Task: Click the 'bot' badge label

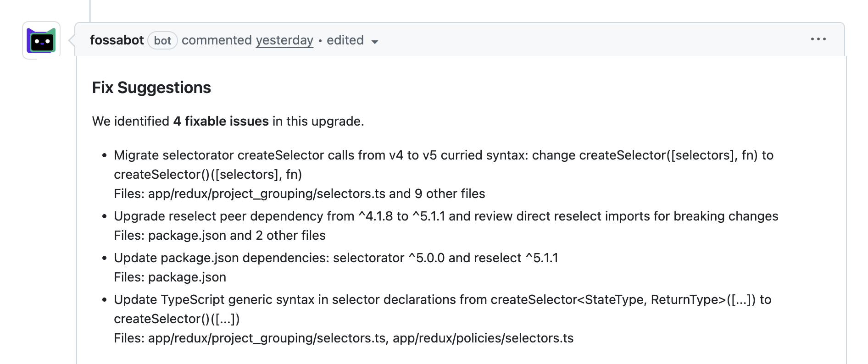Action: coord(162,41)
